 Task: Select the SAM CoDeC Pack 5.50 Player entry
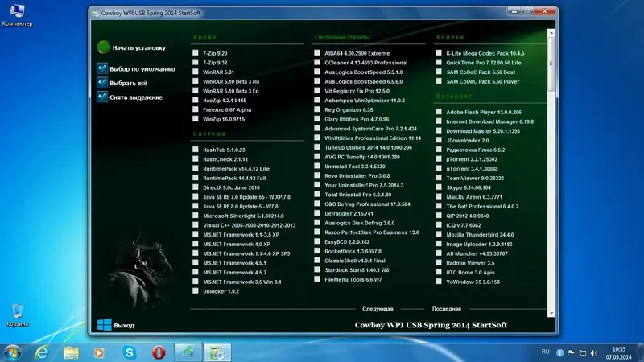[482, 81]
